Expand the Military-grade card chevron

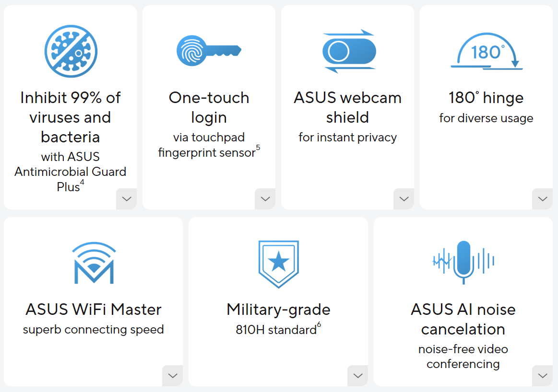357,376
